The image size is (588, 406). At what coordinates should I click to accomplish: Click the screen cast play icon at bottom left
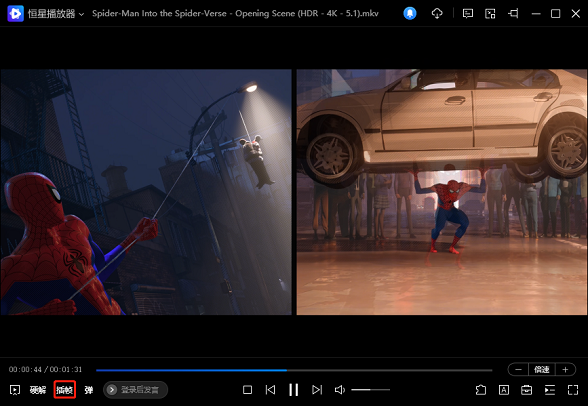tap(15, 390)
